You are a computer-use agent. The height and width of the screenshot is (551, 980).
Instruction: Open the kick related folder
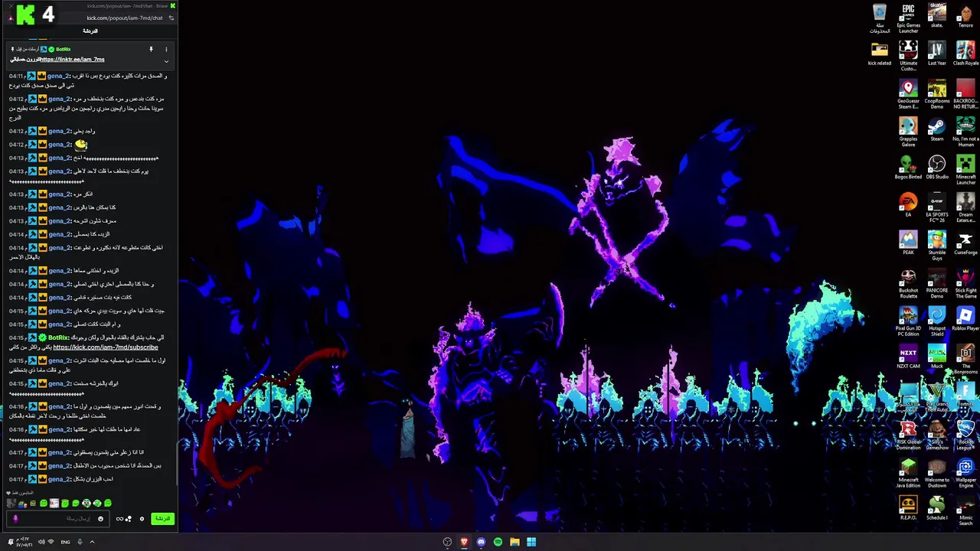click(x=879, y=54)
